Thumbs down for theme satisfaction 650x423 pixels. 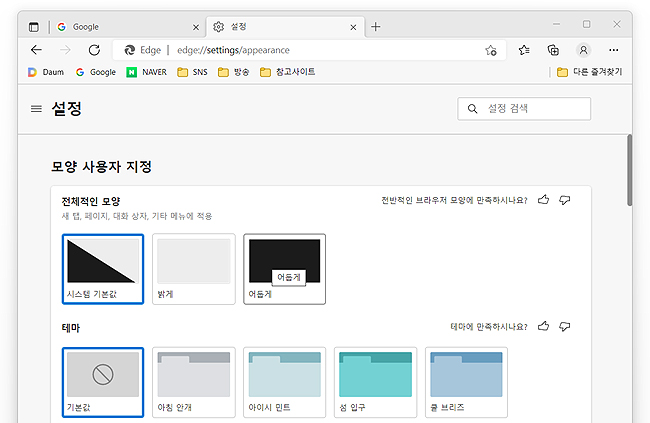coord(565,327)
